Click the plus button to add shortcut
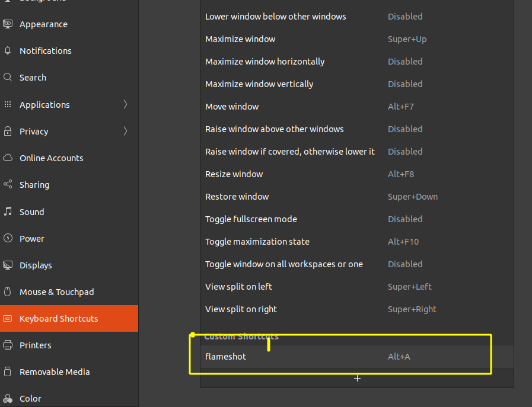532x407 pixels. pyautogui.click(x=357, y=378)
